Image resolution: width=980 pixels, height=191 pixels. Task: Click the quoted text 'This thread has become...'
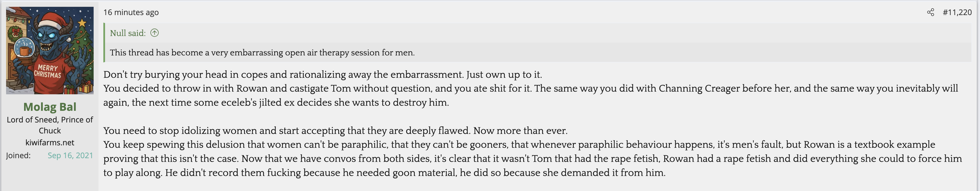click(x=262, y=52)
